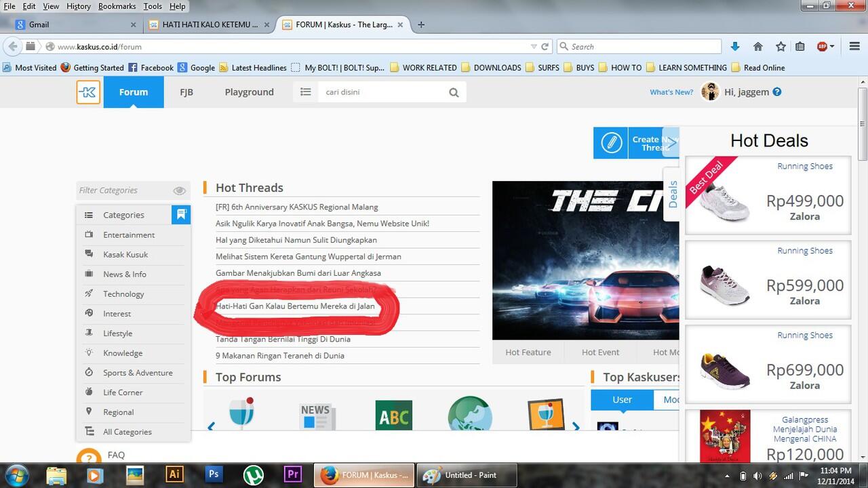Viewport: 868px width, 488px height.
Task: Click the Create New Thread pencil icon
Action: pos(611,143)
